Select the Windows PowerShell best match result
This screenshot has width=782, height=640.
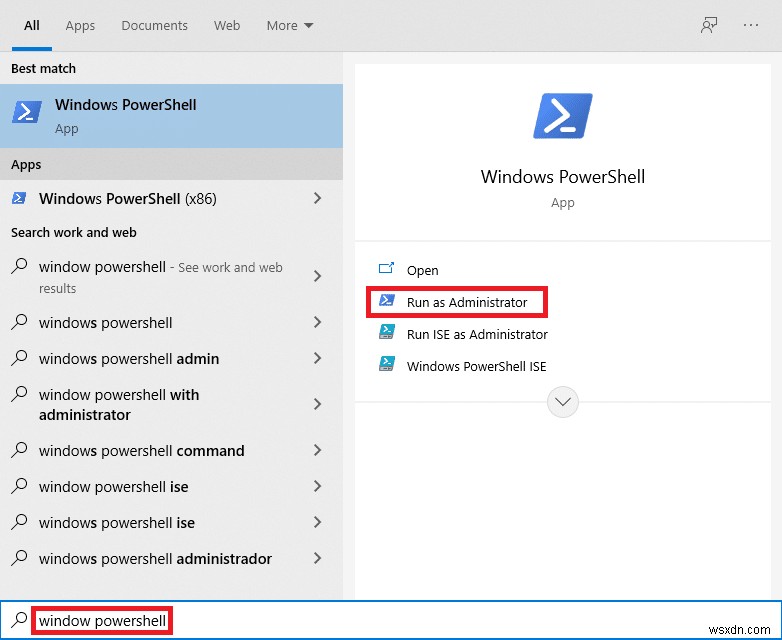click(x=171, y=116)
